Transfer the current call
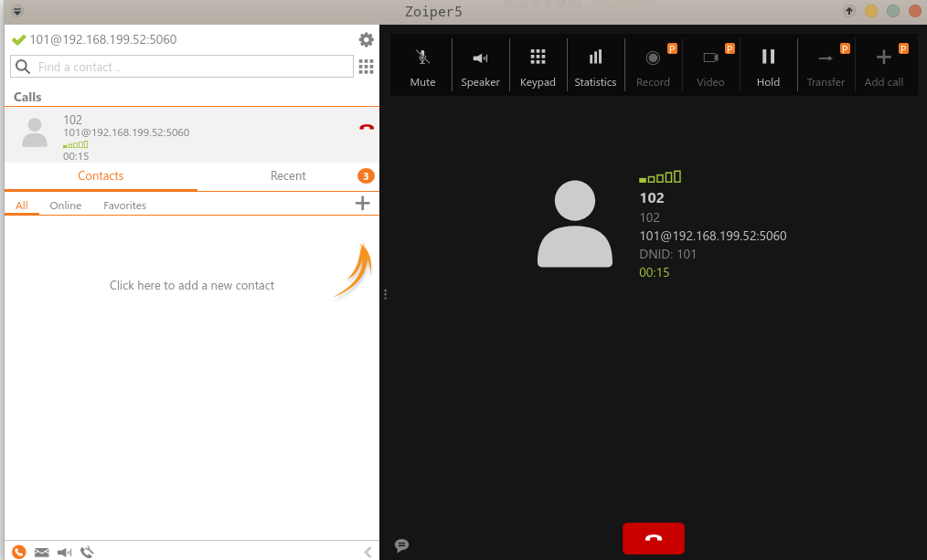Image resolution: width=927 pixels, height=560 pixels. coord(826,66)
